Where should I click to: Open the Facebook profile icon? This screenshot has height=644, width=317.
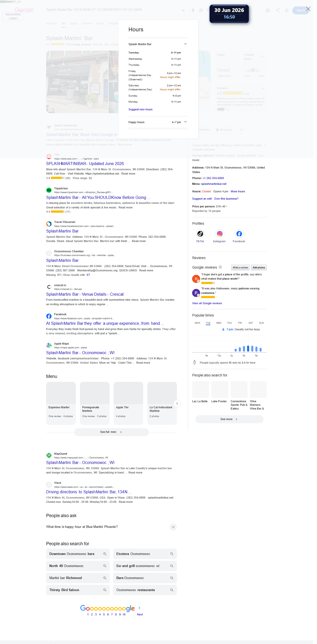coord(239,234)
